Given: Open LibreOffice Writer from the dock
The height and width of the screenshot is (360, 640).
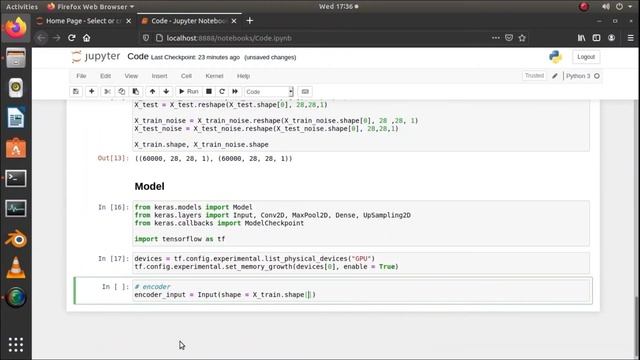Looking at the screenshot, I should point(16,118).
